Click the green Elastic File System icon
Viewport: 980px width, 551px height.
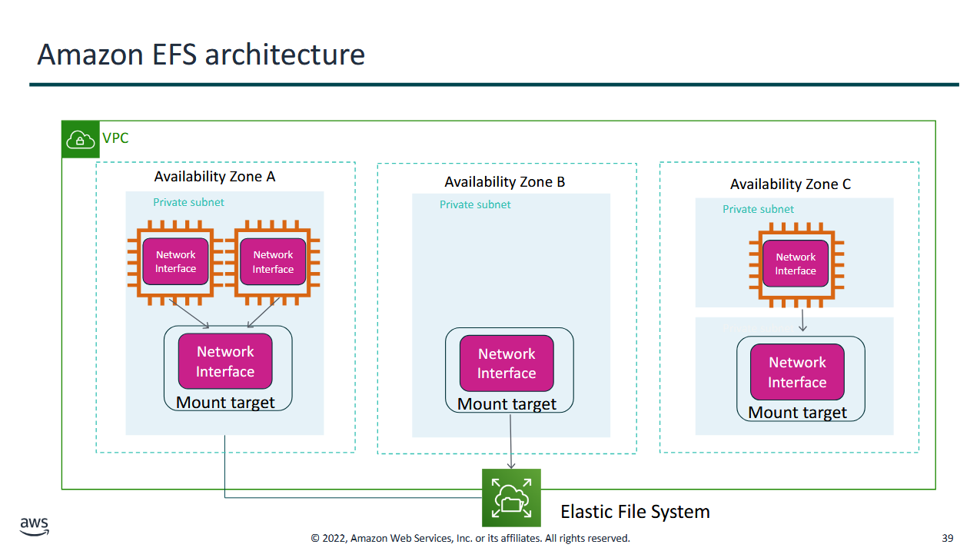click(511, 498)
